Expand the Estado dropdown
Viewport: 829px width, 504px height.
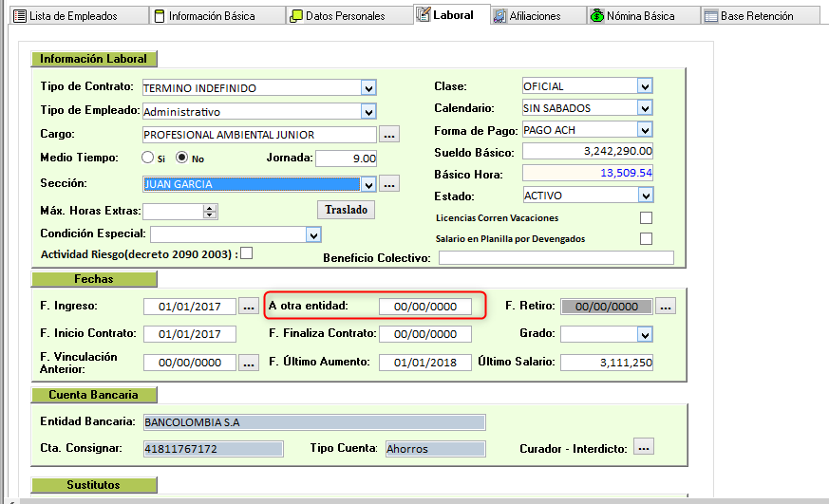(x=645, y=196)
